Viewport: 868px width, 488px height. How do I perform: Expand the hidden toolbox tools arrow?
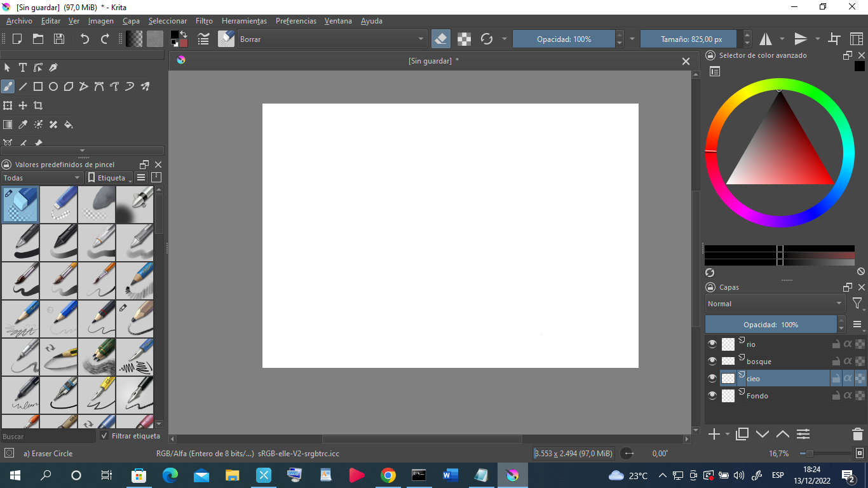point(82,151)
